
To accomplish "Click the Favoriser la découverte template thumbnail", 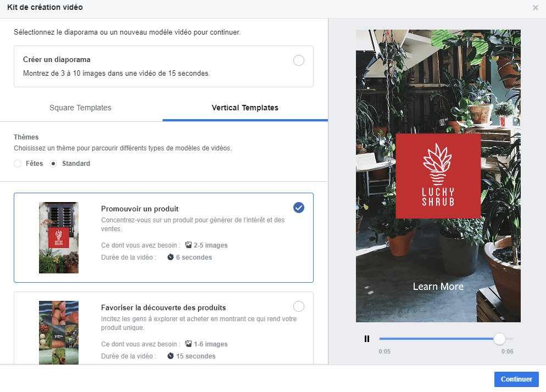I will click(58, 333).
